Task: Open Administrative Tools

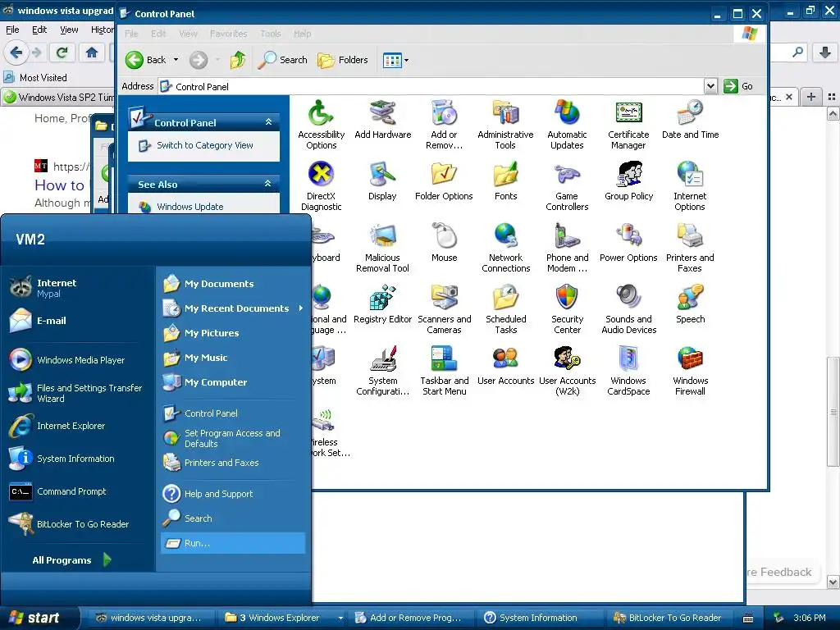Action: pyautogui.click(x=505, y=125)
